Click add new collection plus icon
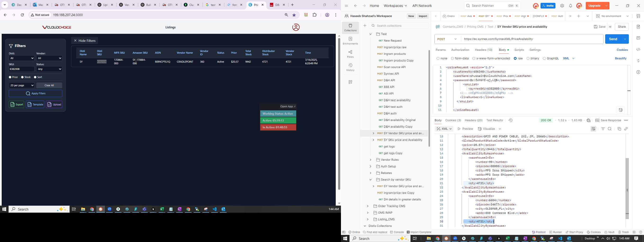Image resolution: width=644 pixels, height=242 pixels. (x=365, y=26)
